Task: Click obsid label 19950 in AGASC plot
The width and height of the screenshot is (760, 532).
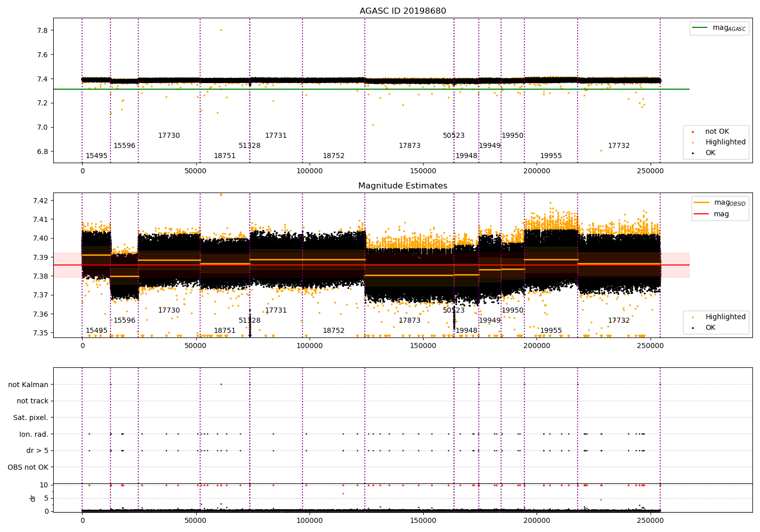Action: click(x=512, y=136)
